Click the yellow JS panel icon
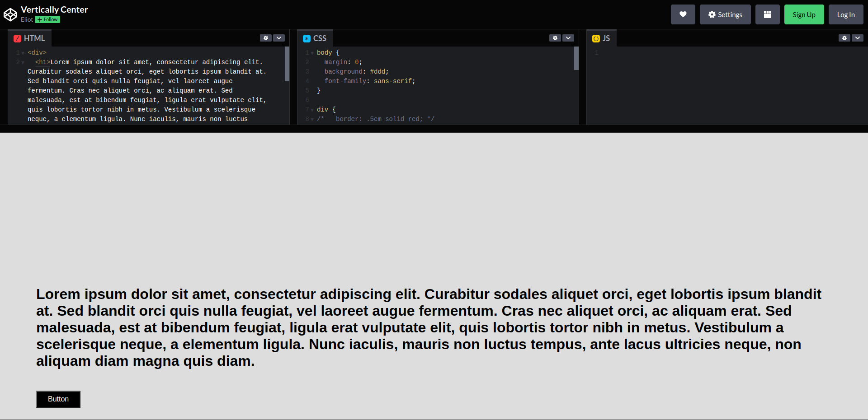Screen dimensions: 868x420 pyautogui.click(x=596, y=39)
